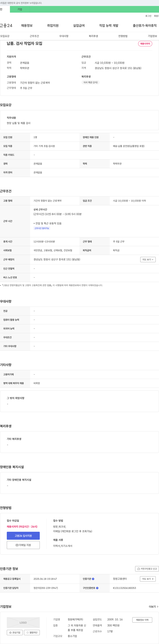
Task: Jump to 근무조건 section tab
Action: click(x=34, y=36)
